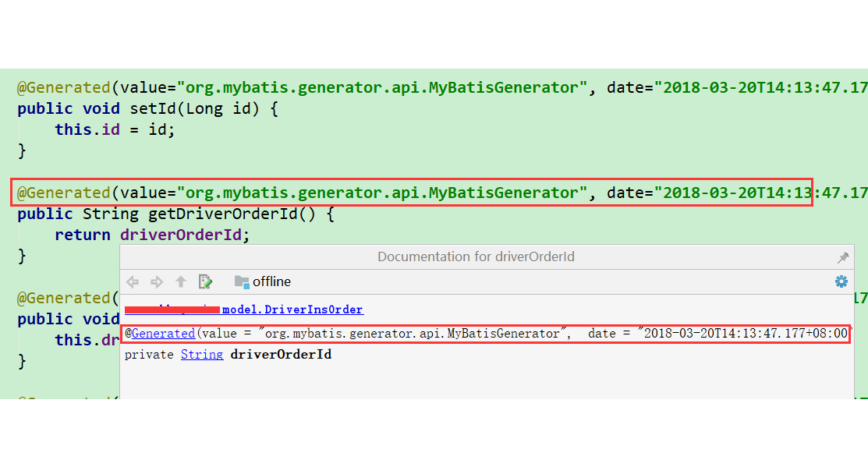
Task: Click the Edit Source pencil icon
Action: 205,281
